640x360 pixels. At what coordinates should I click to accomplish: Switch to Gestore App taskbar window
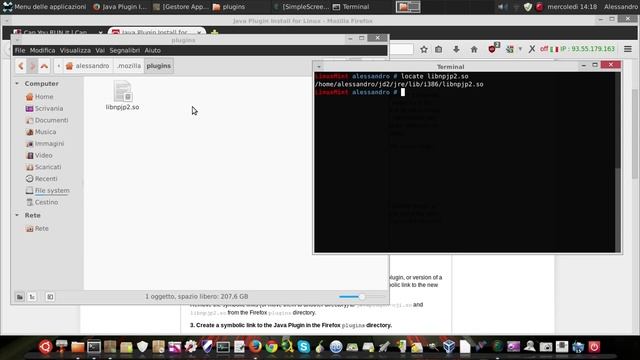point(181,7)
